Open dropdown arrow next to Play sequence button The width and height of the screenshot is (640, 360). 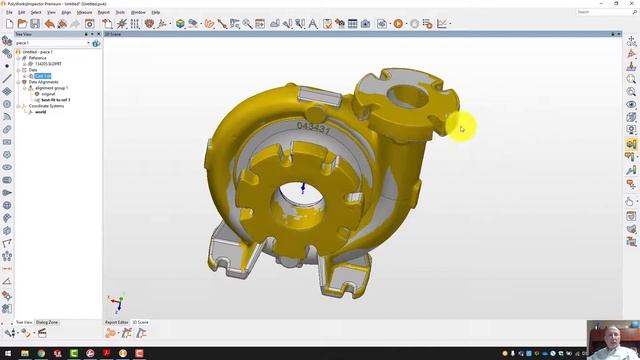[406, 24]
